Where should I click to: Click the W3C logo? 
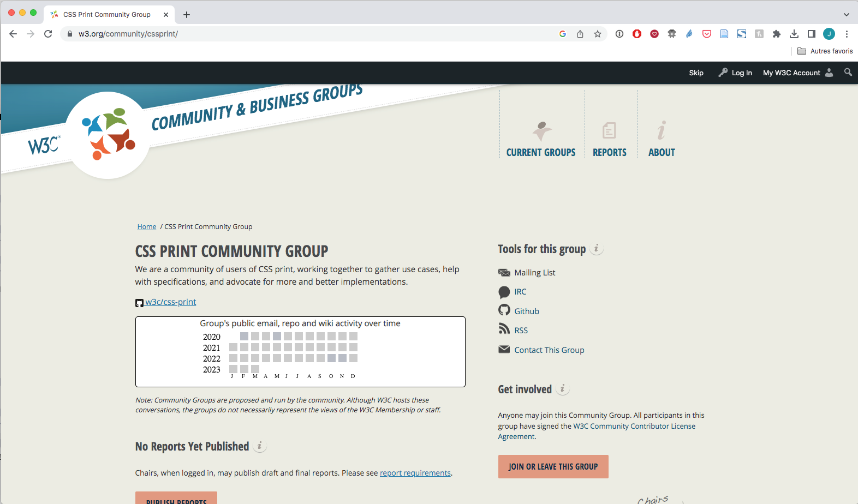click(x=44, y=145)
